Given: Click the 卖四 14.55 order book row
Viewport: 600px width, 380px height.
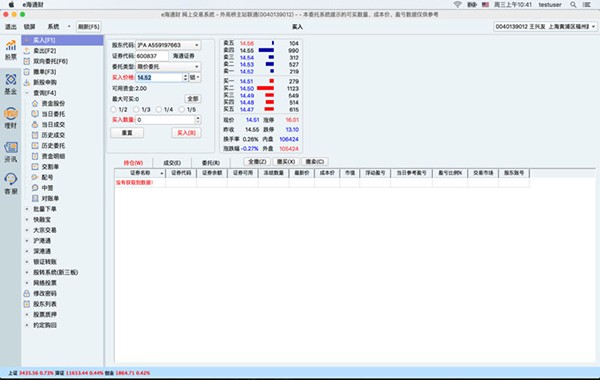Looking at the screenshot, I should [261, 51].
